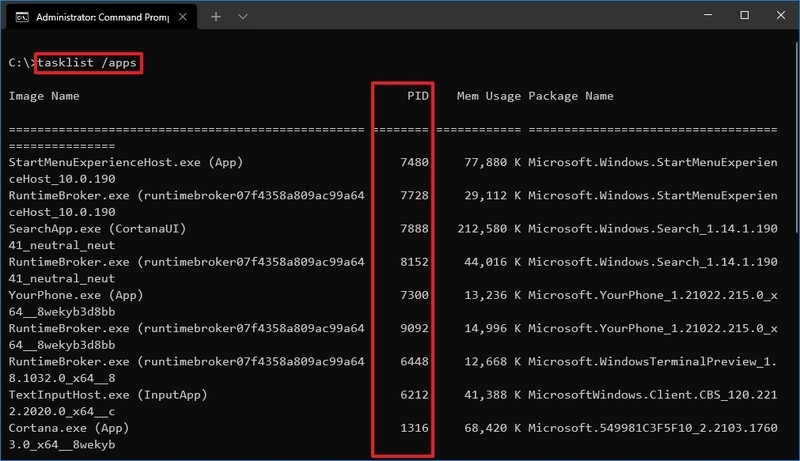Click 'YourPhone.exe (App)' row text
This screenshot has width=800, height=461.
76,295
